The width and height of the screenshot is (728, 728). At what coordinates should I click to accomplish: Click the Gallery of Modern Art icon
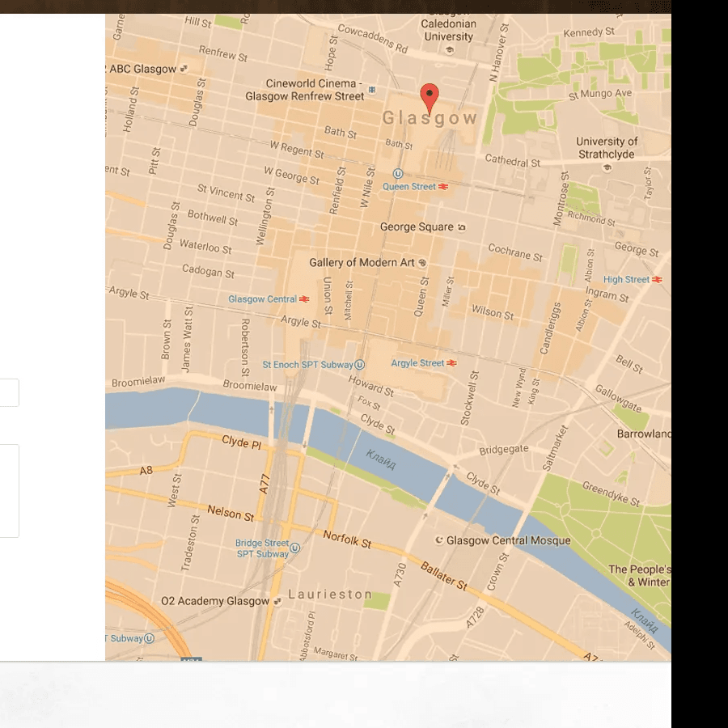click(x=422, y=262)
